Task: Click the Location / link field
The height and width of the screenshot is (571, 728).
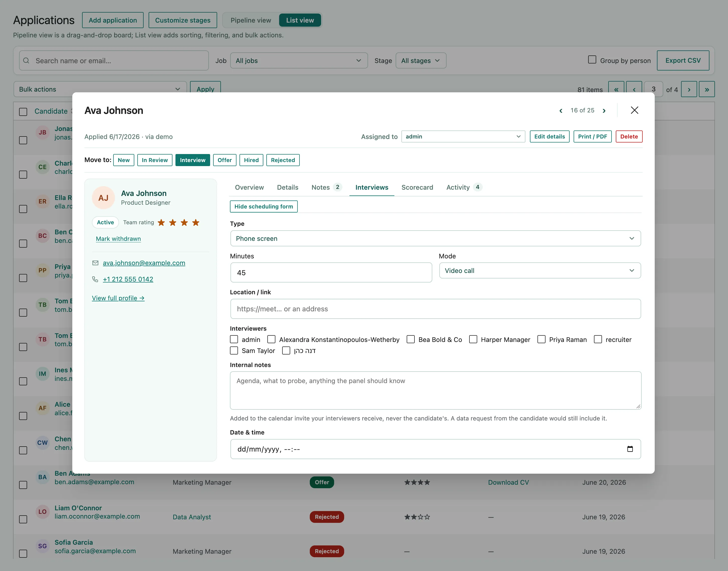Action: point(435,309)
